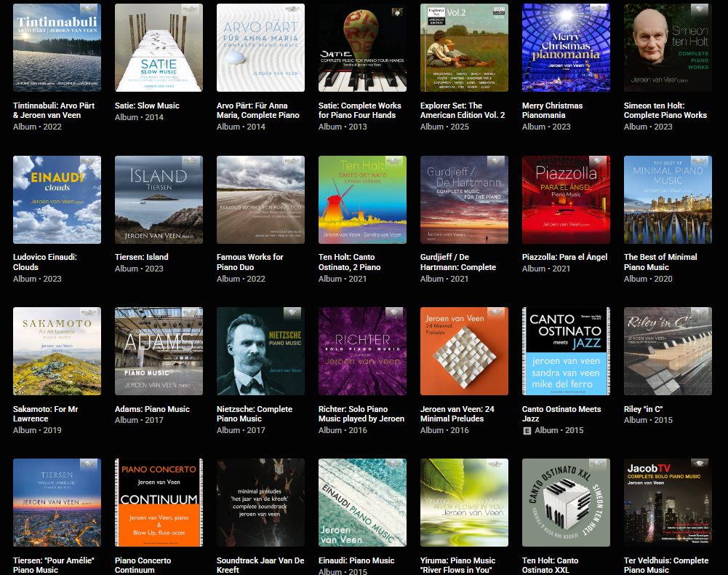Click the 'Piano Concerto Continuum' title
The height and width of the screenshot is (575, 728).
[x=143, y=566]
